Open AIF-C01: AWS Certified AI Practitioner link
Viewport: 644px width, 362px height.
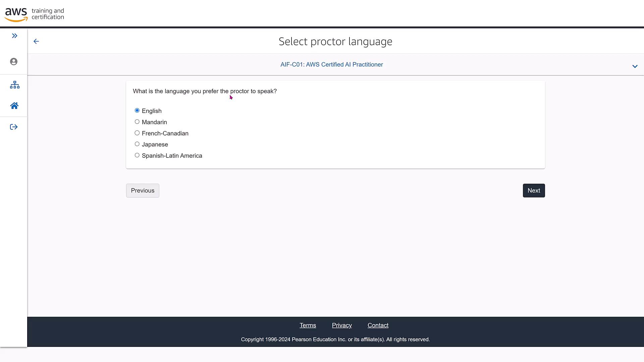332,65
